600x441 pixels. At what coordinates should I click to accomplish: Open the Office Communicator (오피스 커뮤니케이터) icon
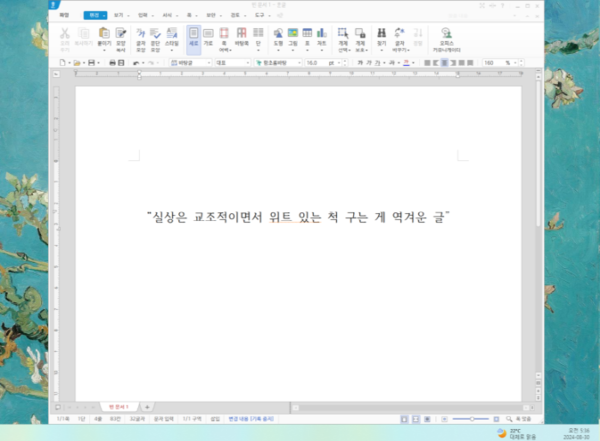click(x=446, y=33)
